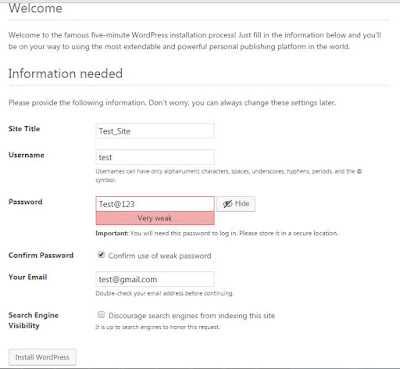400x369 pixels.
Task: Click the Hide password button
Action: pos(236,204)
